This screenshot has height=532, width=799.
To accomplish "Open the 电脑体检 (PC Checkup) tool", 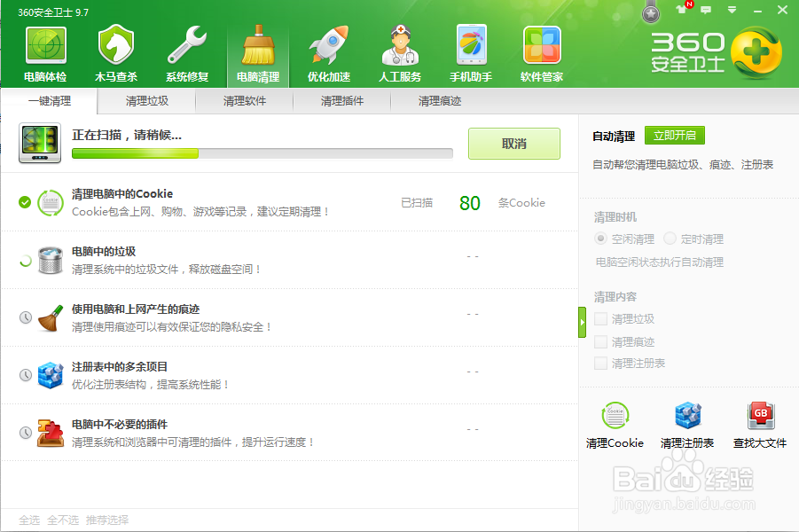I will 45,51.
